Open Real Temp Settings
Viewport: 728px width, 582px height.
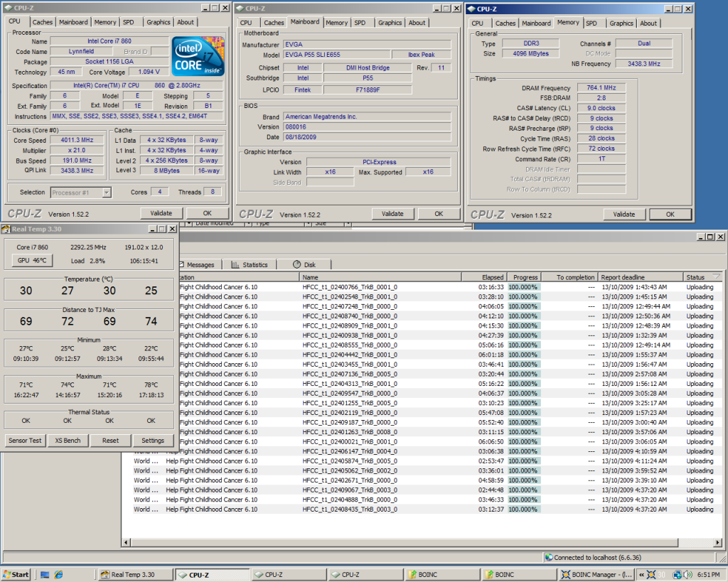[x=153, y=441]
